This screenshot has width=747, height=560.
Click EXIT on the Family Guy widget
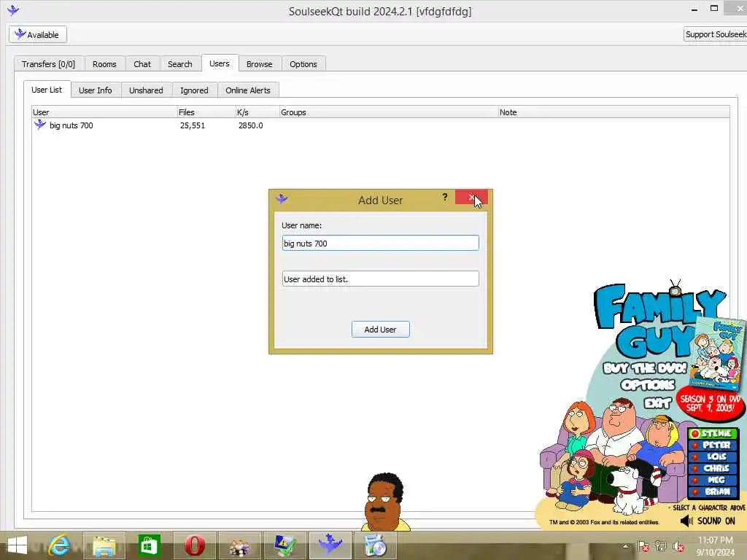[657, 403]
